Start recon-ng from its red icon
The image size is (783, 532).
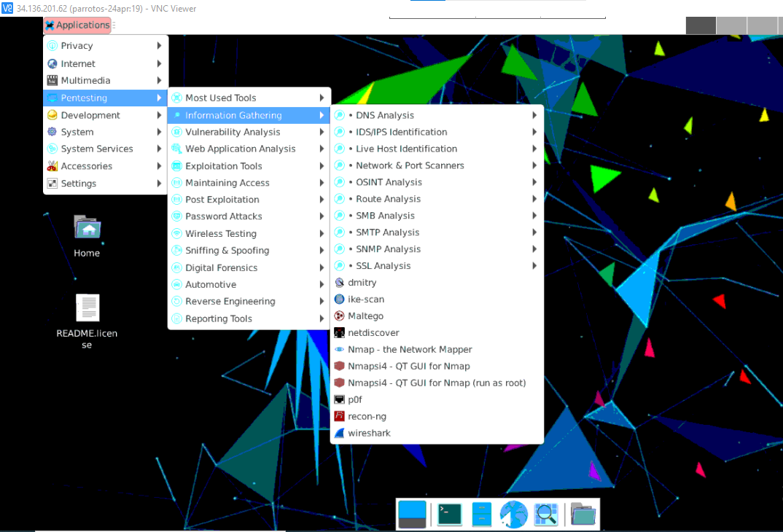pos(340,416)
